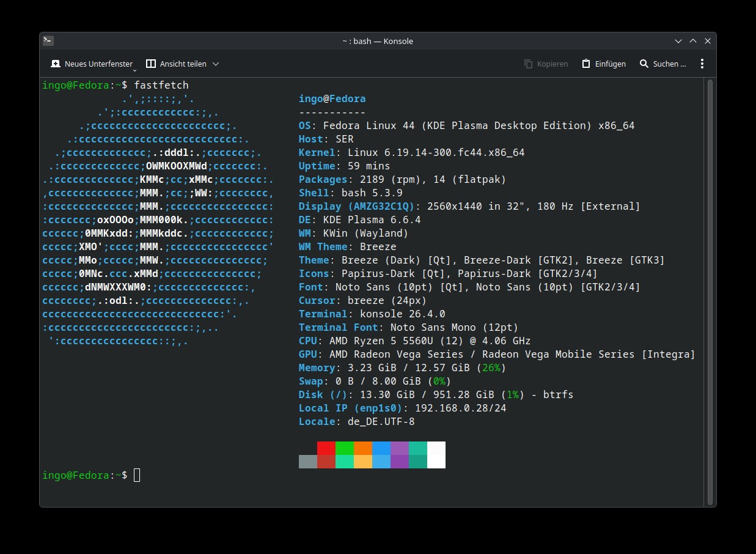Click the Kopieren toolbar button
The width and height of the screenshot is (756, 554).
[546, 64]
